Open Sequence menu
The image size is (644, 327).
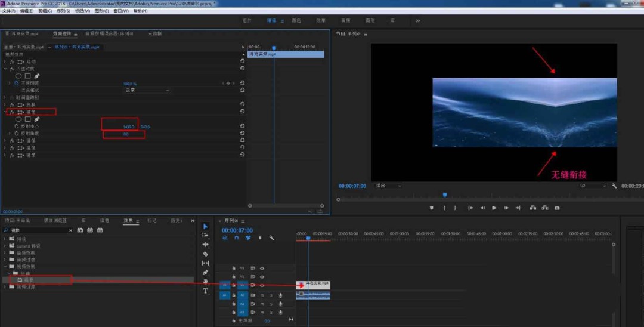click(63, 11)
